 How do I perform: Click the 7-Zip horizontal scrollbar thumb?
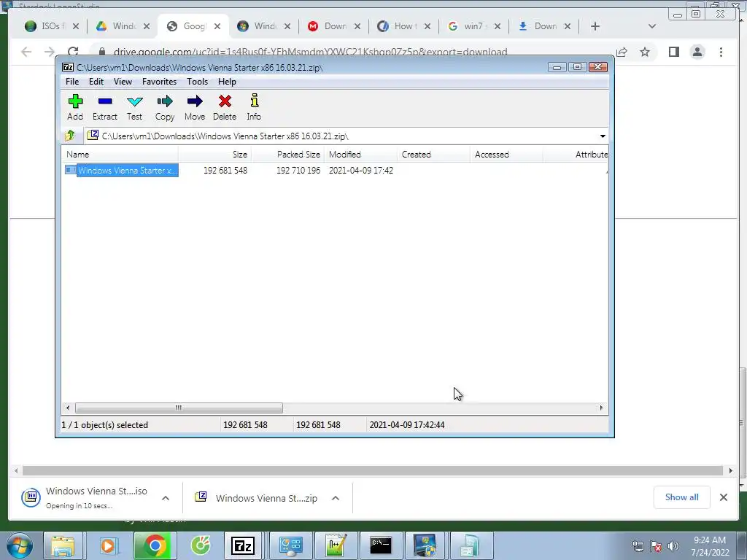(179, 408)
